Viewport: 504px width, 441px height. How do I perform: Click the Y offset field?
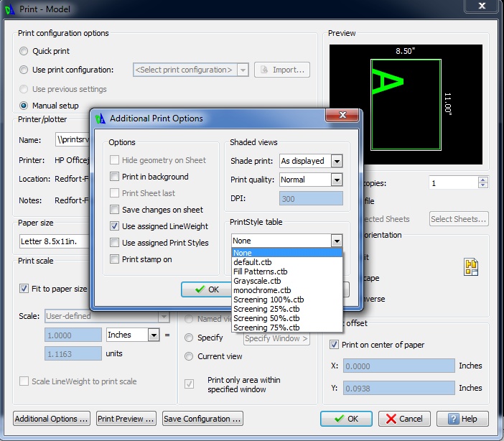399,388
